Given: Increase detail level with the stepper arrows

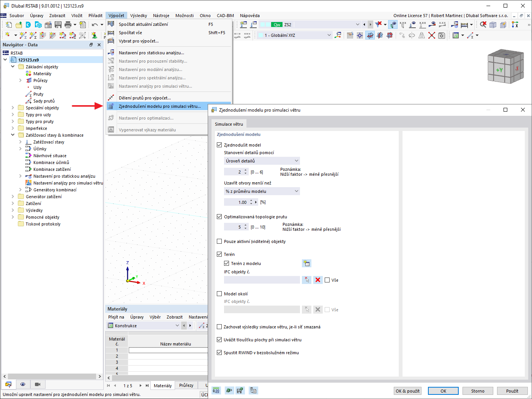Looking at the screenshot, I should pos(245,170).
